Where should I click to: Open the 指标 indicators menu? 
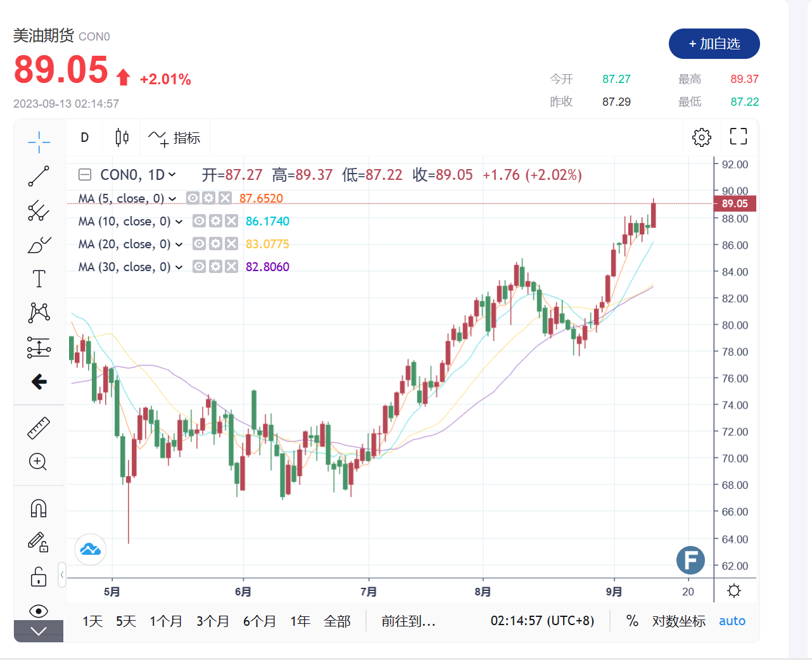tap(174, 137)
